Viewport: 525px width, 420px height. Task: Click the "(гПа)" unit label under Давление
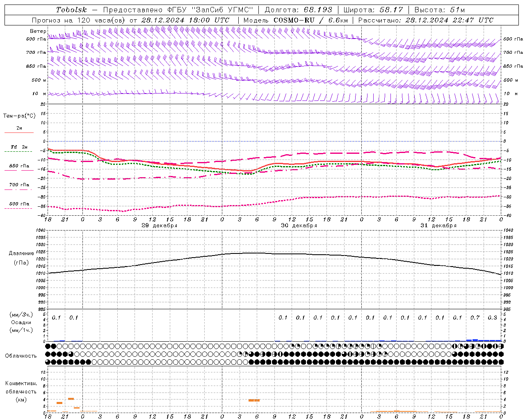[21, 262]
